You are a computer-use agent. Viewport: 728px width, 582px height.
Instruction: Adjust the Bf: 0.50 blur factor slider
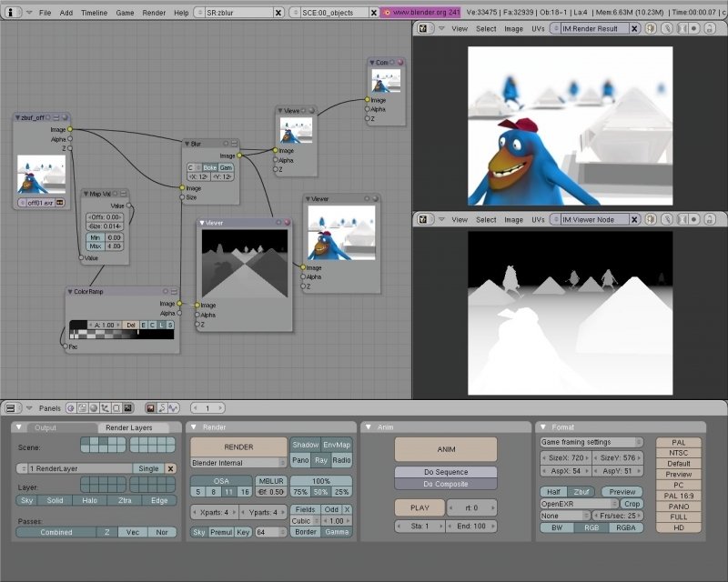[270, 492]
